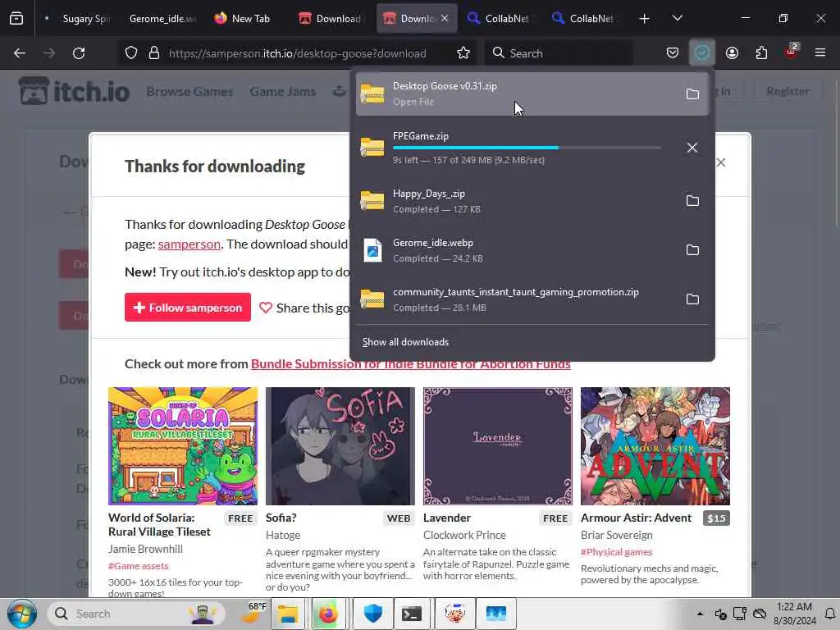The image size is (840, 630).
Task: Open Lavender game thumbnail
Action: pos(498,445)
